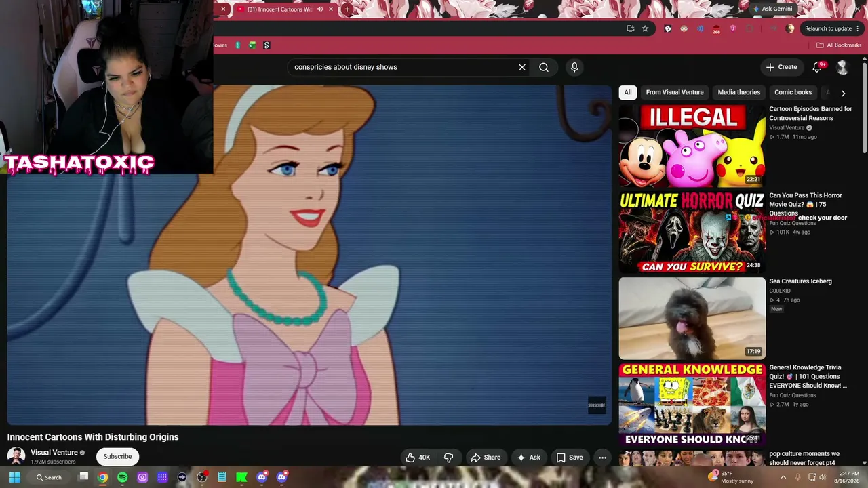The height and width of the screenshot is (488, 868).
Task: Open 'General Knowledge Trivia Quiz' title
Action: click(x=808, y=376)
